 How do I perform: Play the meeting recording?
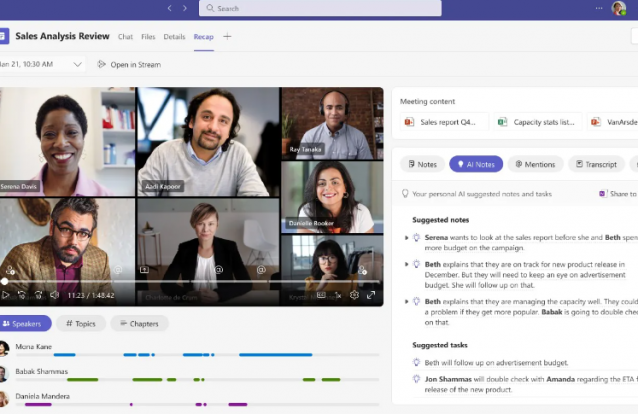tap(6, 295)
